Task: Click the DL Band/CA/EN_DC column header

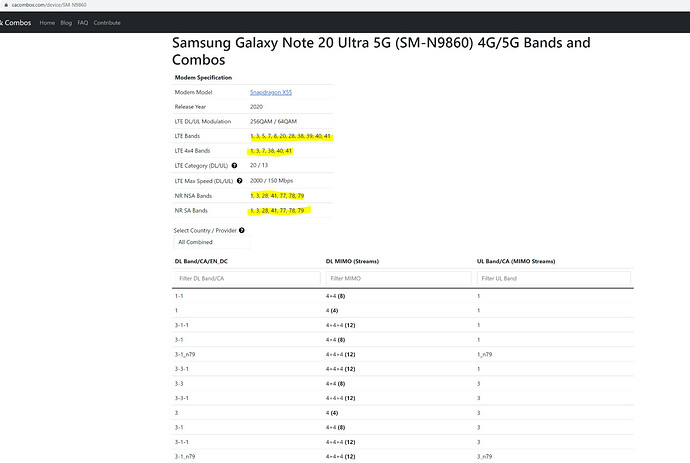Action: click(201, 261)
